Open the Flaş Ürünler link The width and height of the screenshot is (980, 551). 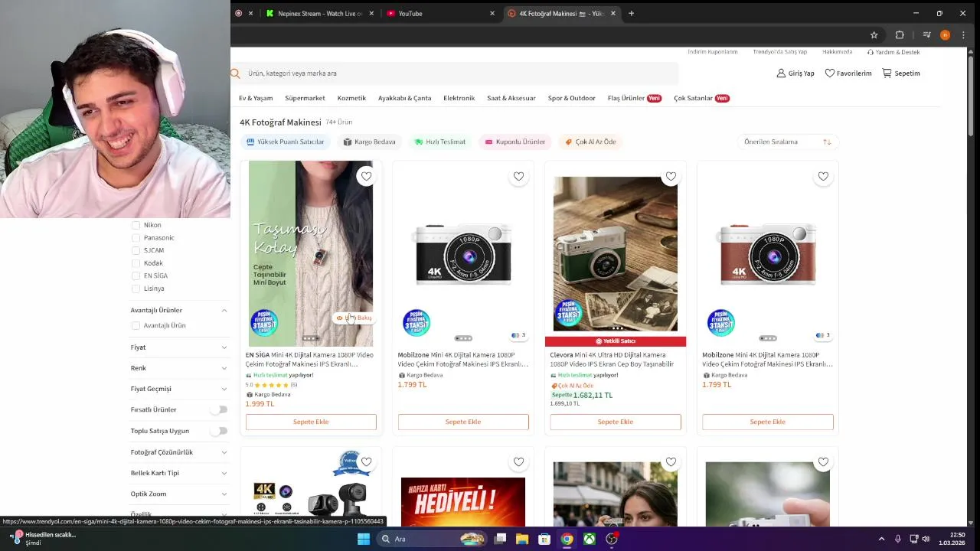(x=634, y=98)
